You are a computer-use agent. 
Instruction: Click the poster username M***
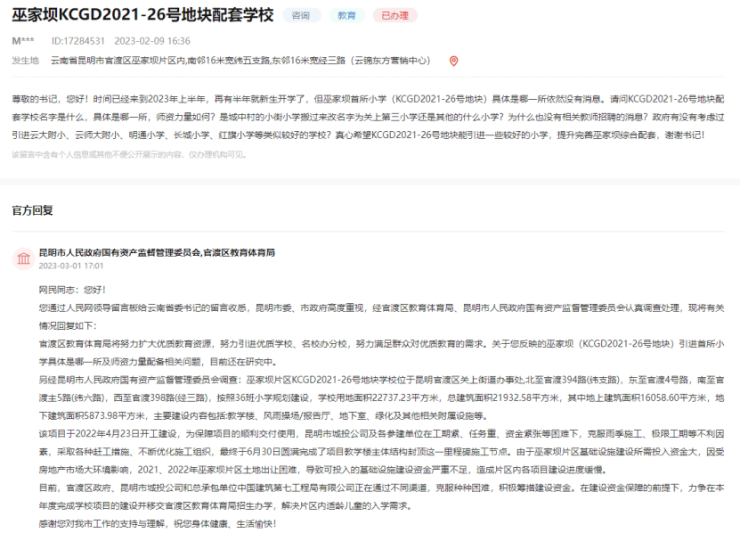pyautogui.click(x=22, y=41)
